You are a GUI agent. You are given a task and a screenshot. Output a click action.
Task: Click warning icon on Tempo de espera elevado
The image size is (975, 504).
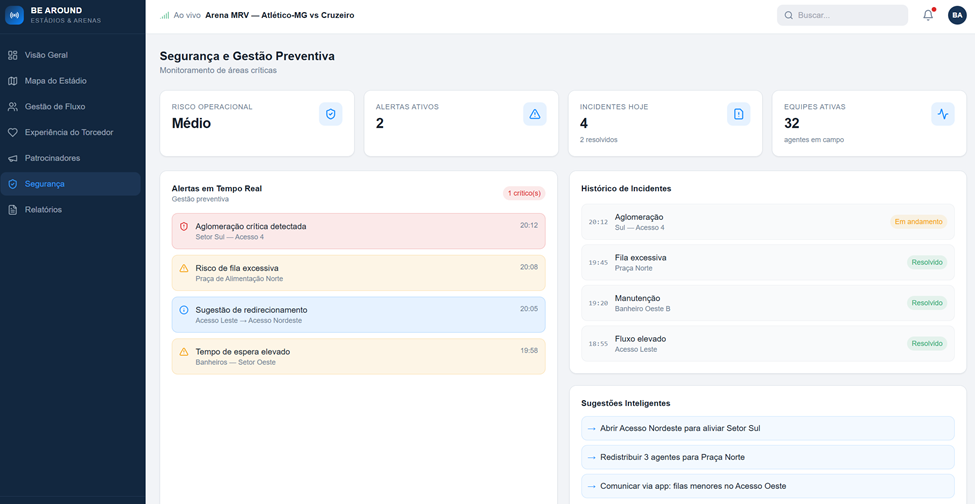[x=183, y=352]
